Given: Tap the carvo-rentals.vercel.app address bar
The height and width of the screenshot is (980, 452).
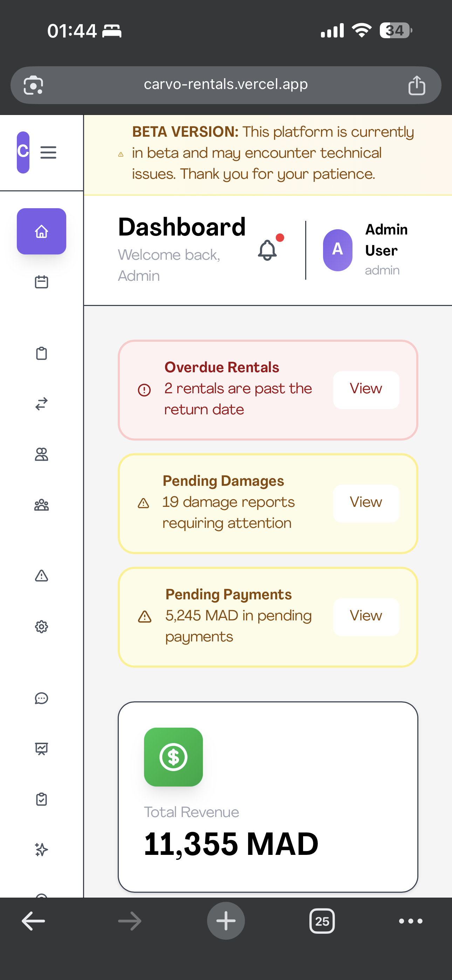Looking at the screenshot, I should coord(226,85).
